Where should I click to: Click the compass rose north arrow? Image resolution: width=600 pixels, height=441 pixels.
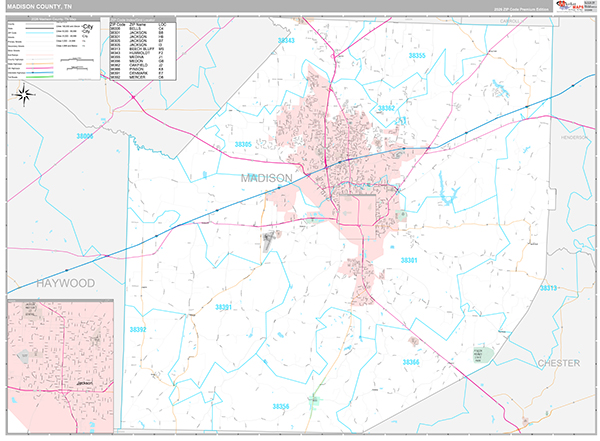(23, 95)
